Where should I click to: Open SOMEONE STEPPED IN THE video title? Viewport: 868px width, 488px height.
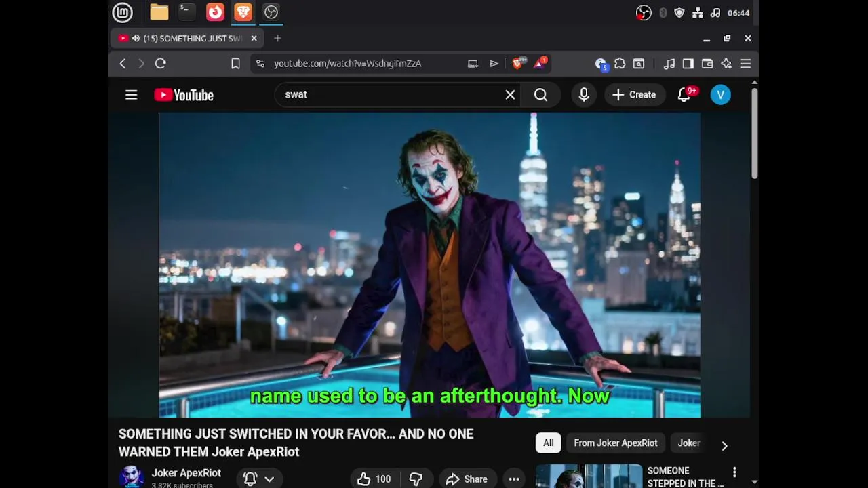686,476
